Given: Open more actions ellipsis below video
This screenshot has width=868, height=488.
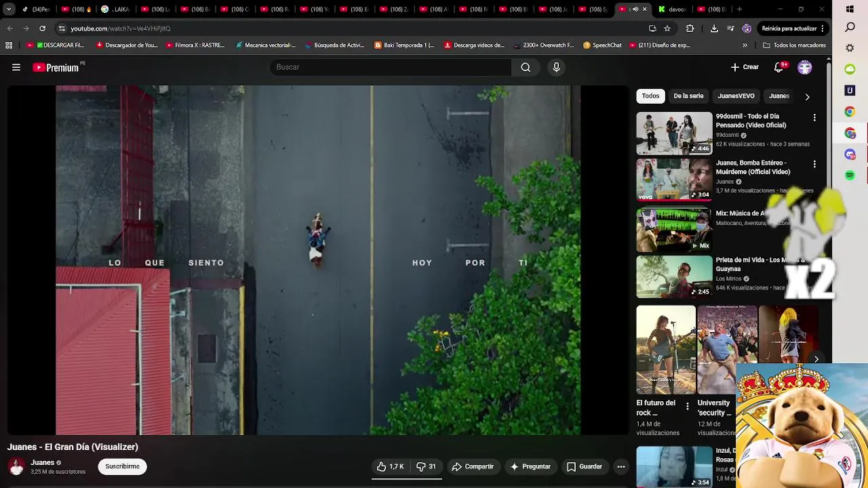Looking at the screenshot, I should (620, 466).
